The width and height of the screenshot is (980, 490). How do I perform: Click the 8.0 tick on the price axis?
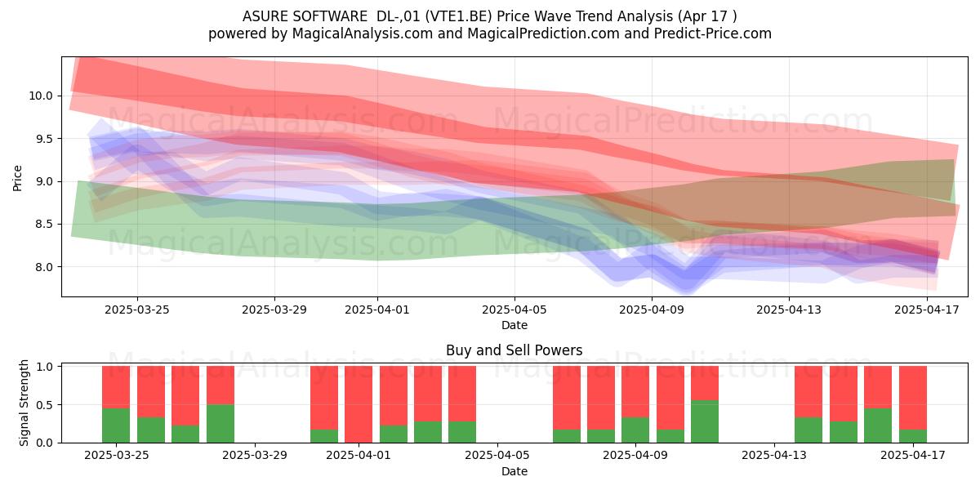coord(44,267)
